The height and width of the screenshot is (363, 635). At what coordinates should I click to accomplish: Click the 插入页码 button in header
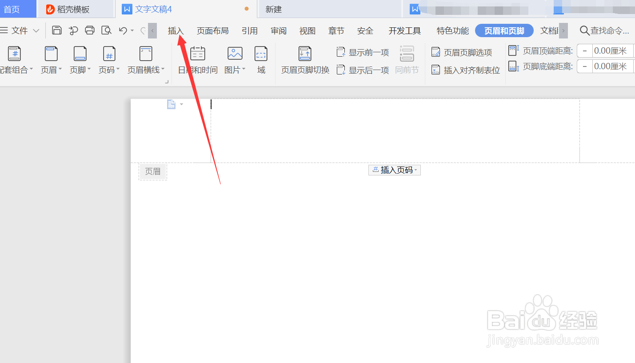[394, 170]
